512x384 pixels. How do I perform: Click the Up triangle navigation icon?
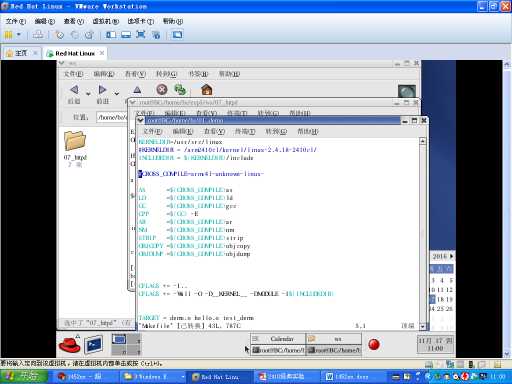137,90
